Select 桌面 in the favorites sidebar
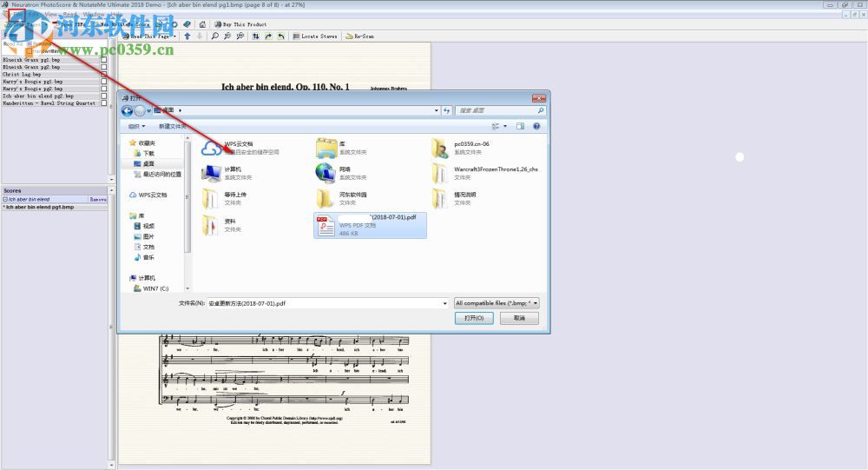 click(x=144, y=163)
